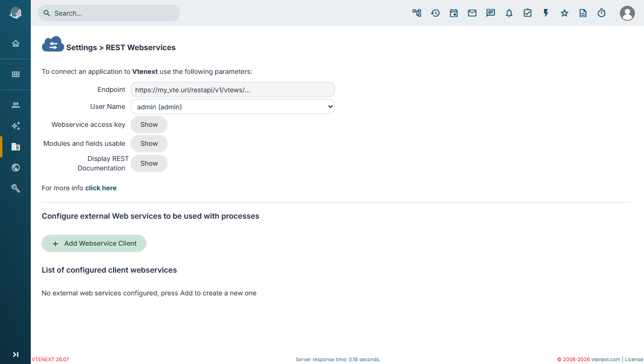Open the User Name dropdown
Screen dimensions: 644x364
click(x=233, y=107)
